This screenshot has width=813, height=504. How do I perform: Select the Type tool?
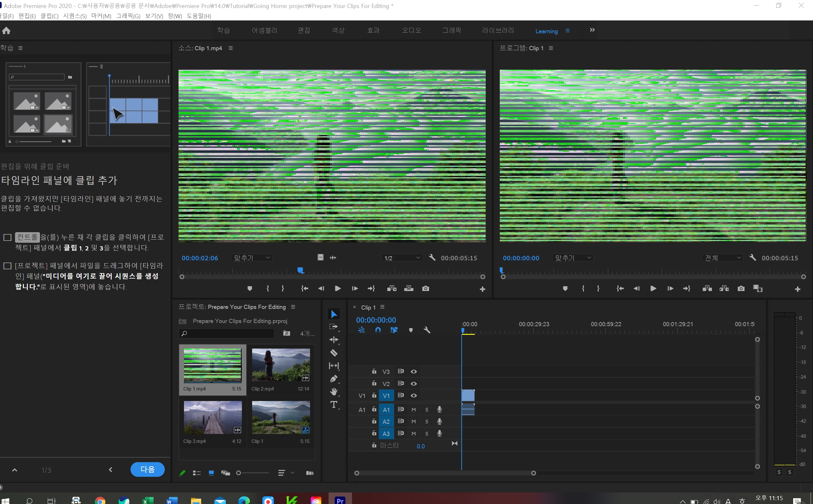pyautogui.click(x=334, y=405)
